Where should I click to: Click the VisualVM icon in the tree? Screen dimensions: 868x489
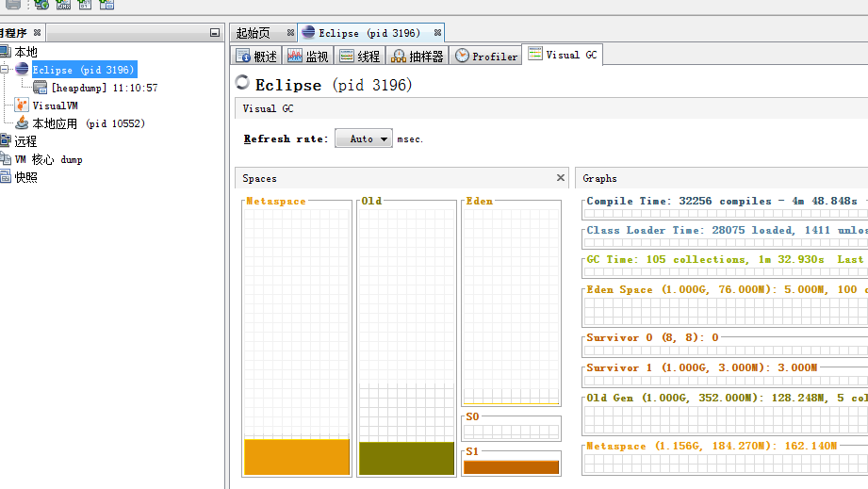click(x=22, y=105)
